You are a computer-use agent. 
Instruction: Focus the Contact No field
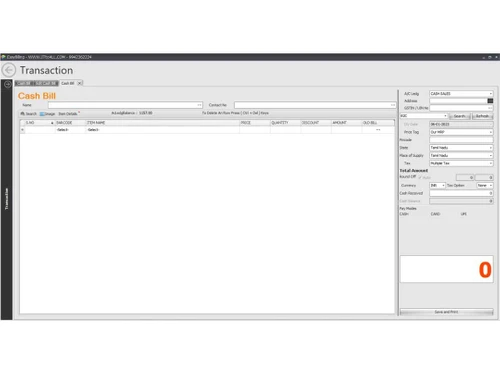coord(315,105)
